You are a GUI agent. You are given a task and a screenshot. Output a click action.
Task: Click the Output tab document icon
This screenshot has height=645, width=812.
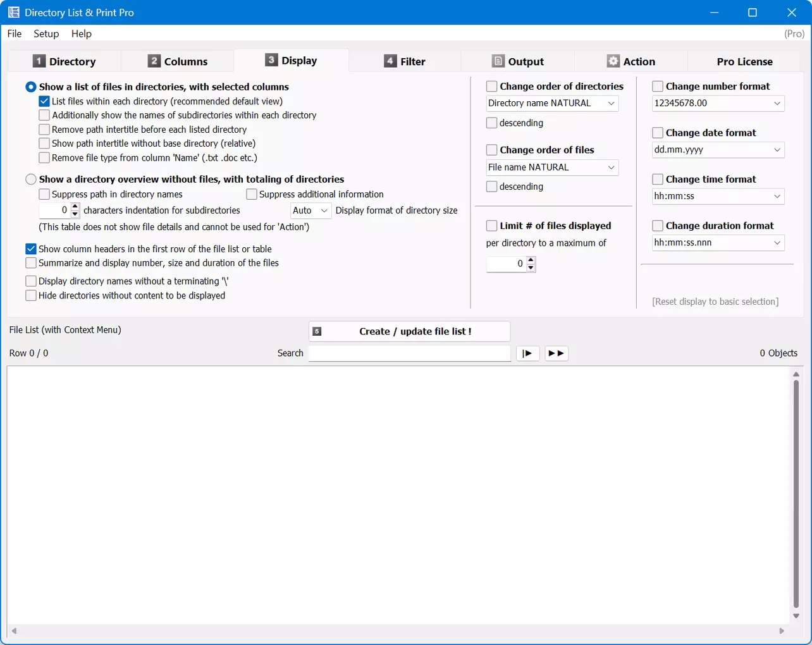[x=498, y=61]
